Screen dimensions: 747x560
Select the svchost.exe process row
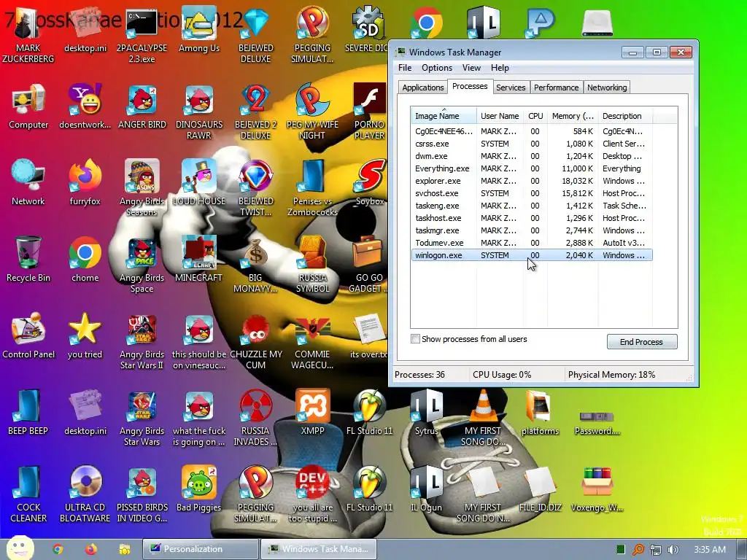click(x=532, y=193)
